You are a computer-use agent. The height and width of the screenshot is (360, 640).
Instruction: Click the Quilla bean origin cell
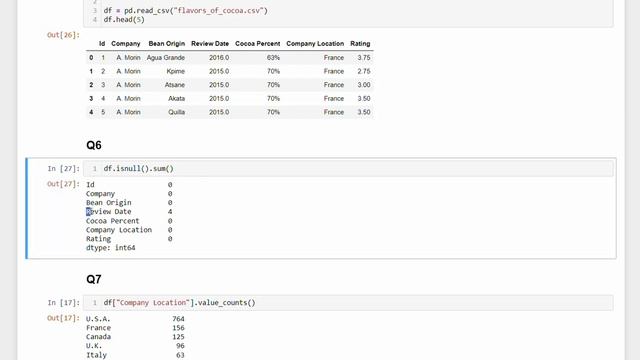[x=177, y=112]
